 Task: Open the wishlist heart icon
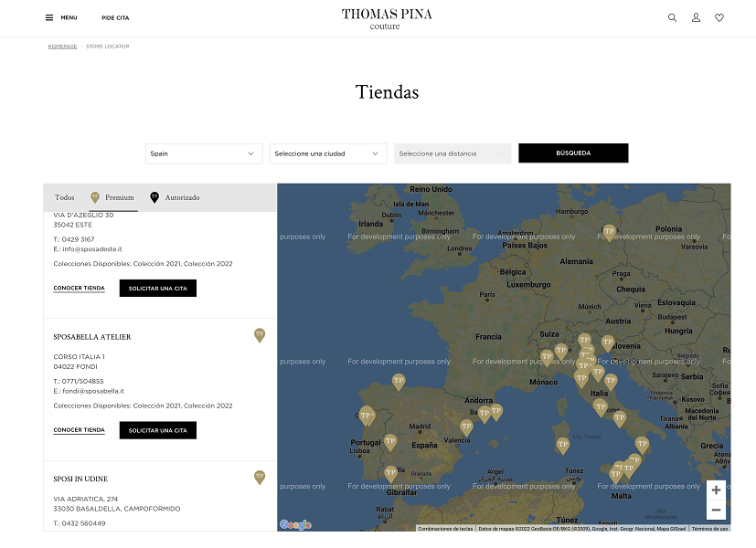tap(719, 18)
